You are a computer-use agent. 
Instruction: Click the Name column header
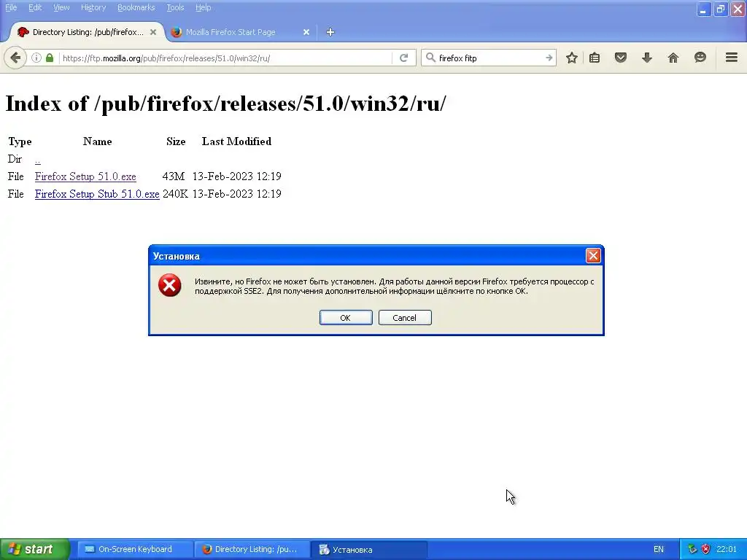point(97,141)
